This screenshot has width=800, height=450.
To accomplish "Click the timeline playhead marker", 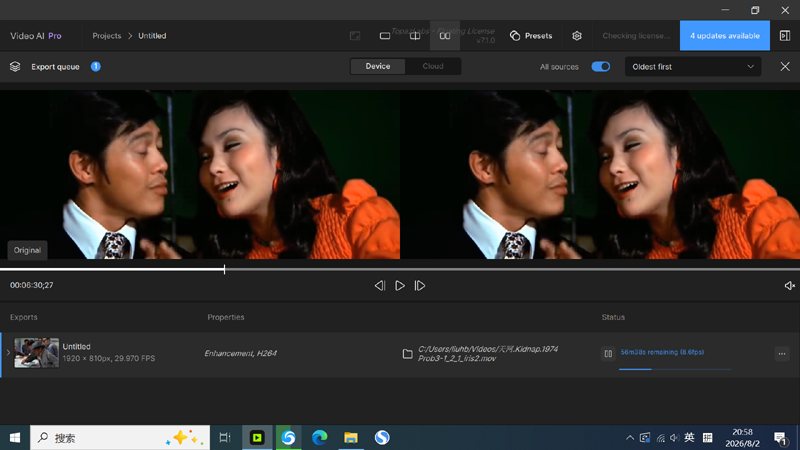I will [x=224, y=269].
